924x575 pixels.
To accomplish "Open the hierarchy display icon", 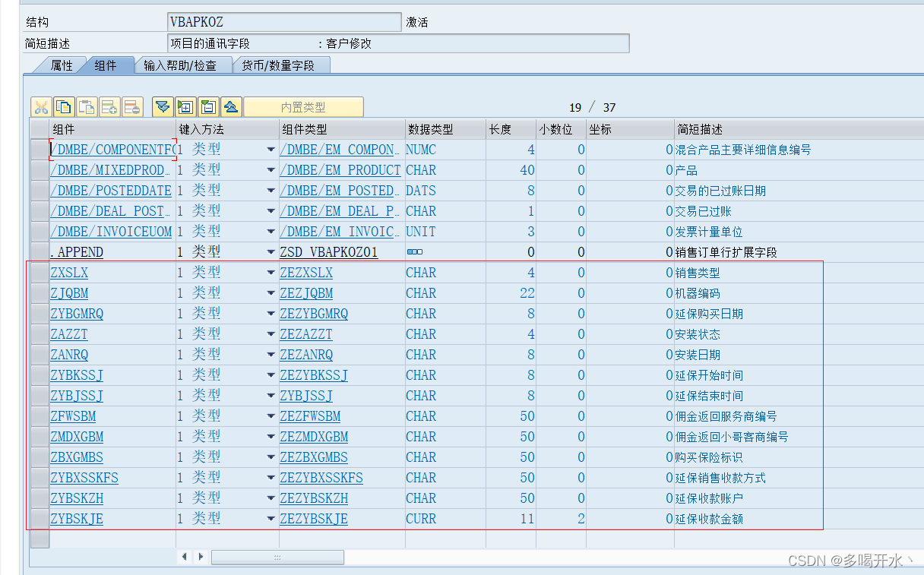I will (x=231, y=106).
